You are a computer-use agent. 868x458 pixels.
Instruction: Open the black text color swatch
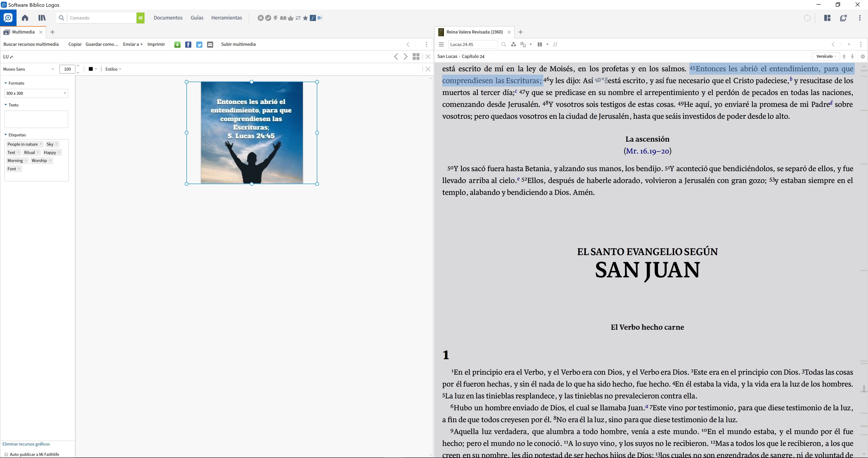coord(91,69)
